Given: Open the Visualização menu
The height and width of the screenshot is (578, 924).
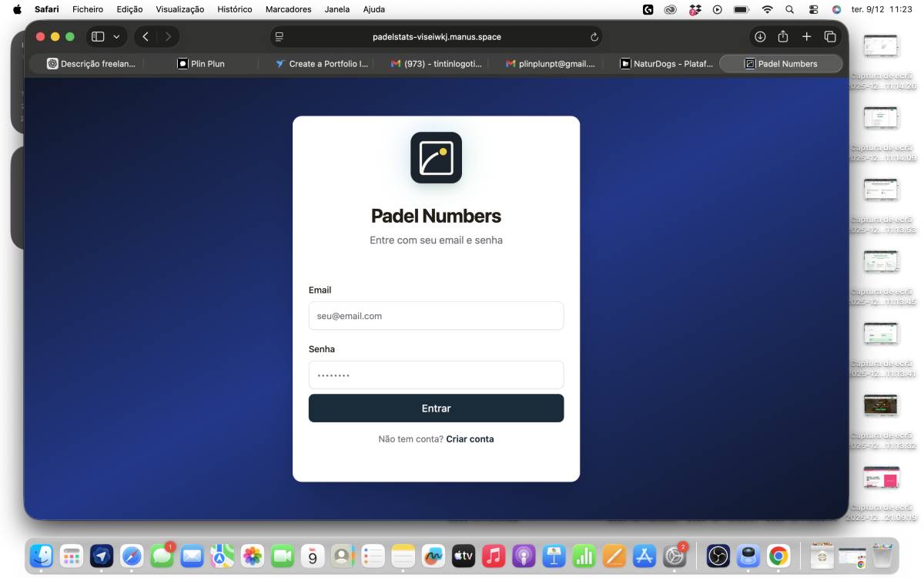Looking at the screenshot, I should coord(180,9).
